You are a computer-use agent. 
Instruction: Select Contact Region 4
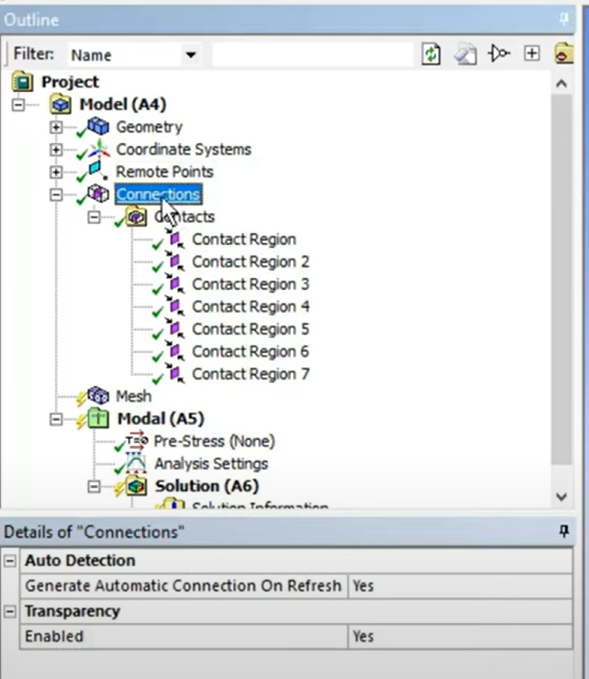(x=251, y=307)
